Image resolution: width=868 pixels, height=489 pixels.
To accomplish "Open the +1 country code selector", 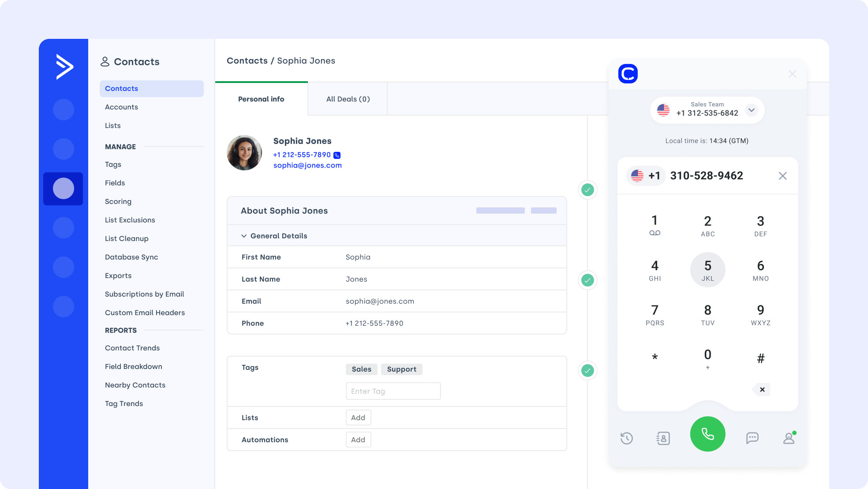I will coord(646,176).
